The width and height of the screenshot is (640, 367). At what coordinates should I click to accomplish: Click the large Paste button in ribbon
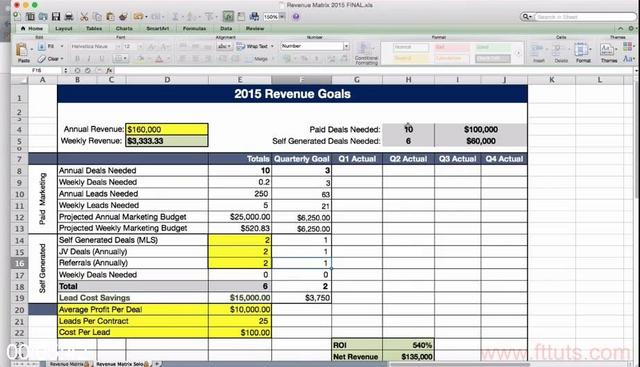click(x=22, y=52)
